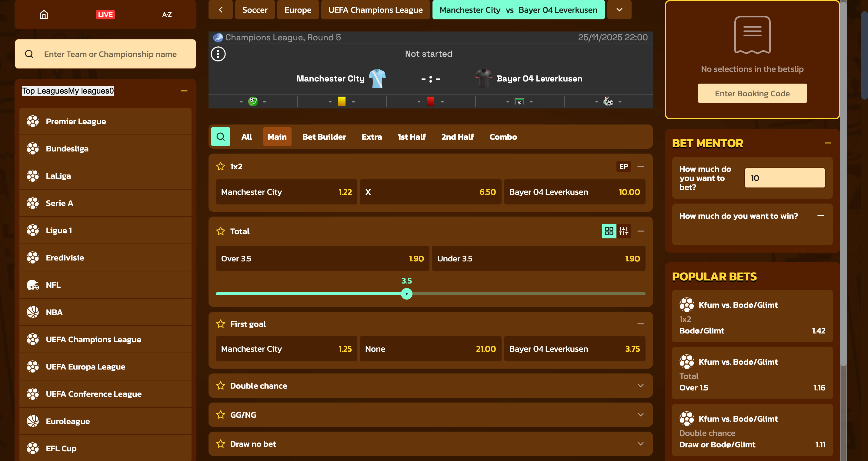This screenshot has height=461, width=868.
Task: Open the LIVE betting section
Action: point(105,15)
